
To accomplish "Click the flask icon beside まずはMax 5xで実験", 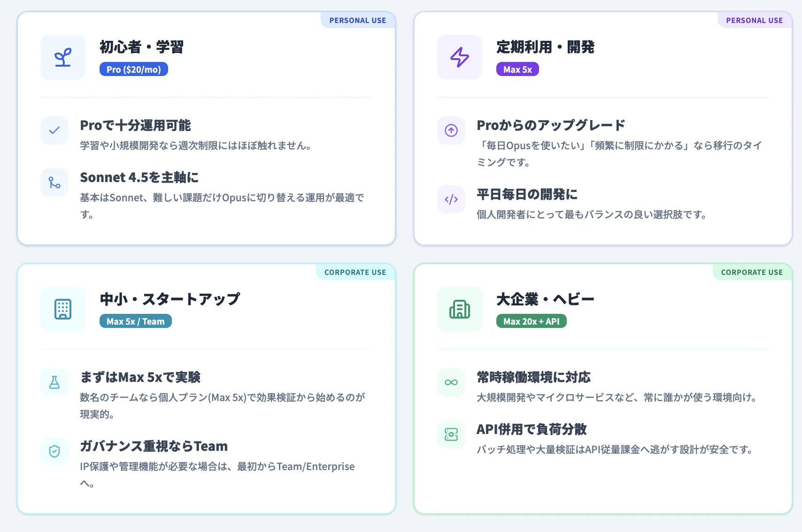I will point(54,382).
